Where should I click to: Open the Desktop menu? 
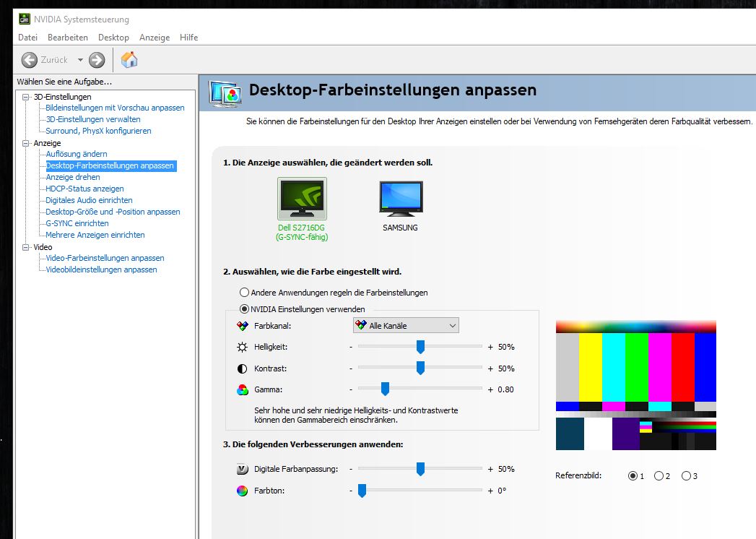point(113,37)
